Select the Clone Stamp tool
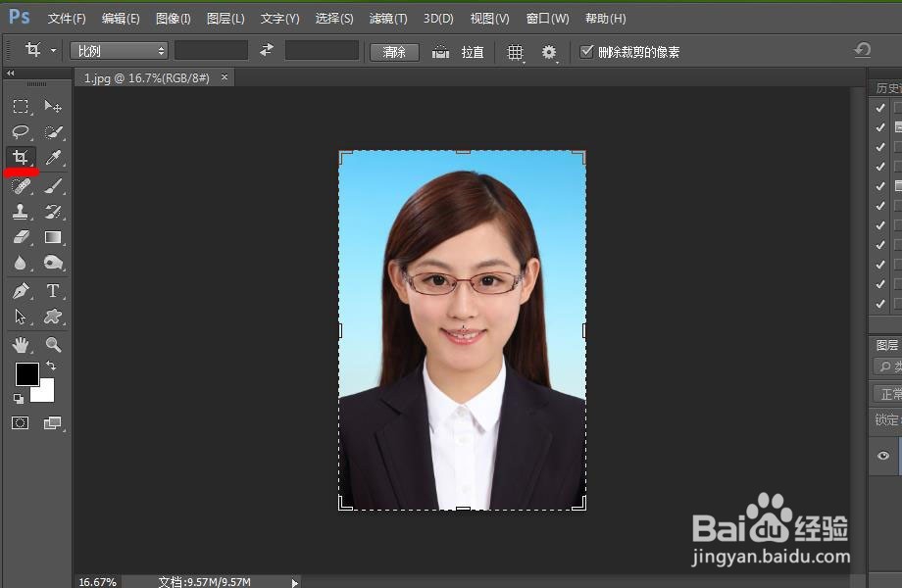Image resolution: width=902 pixels, height=588 pixels. click(20, 211)
